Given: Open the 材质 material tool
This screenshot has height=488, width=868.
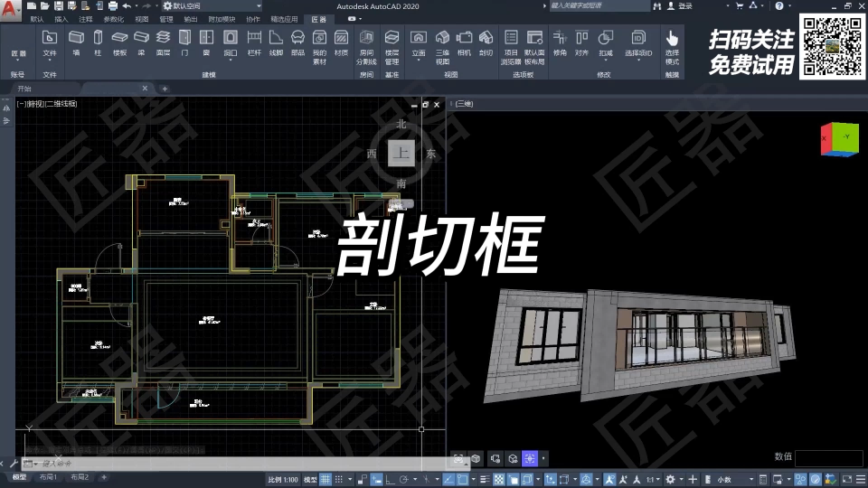Looking at the screenshot, I should [x=342, y=43].
